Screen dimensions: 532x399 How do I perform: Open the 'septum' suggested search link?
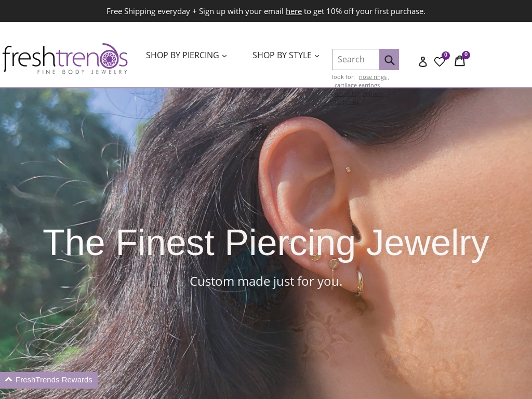[x=373, y=94]
